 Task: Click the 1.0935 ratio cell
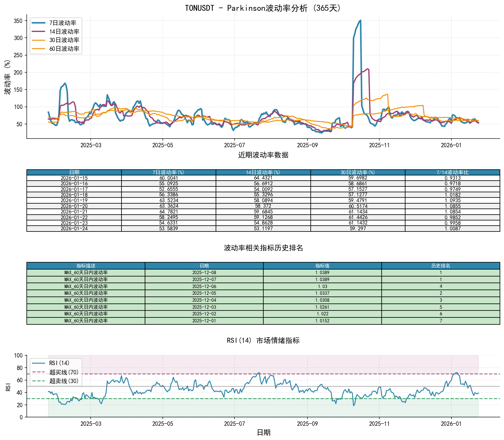point(452,200)
